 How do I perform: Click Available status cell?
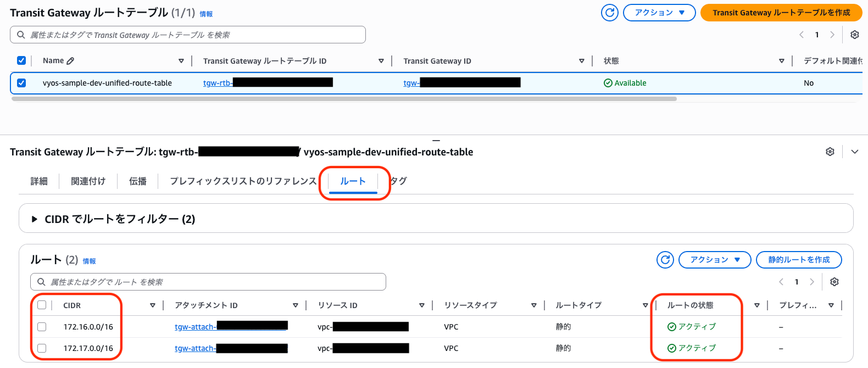(x=625, y=83)
